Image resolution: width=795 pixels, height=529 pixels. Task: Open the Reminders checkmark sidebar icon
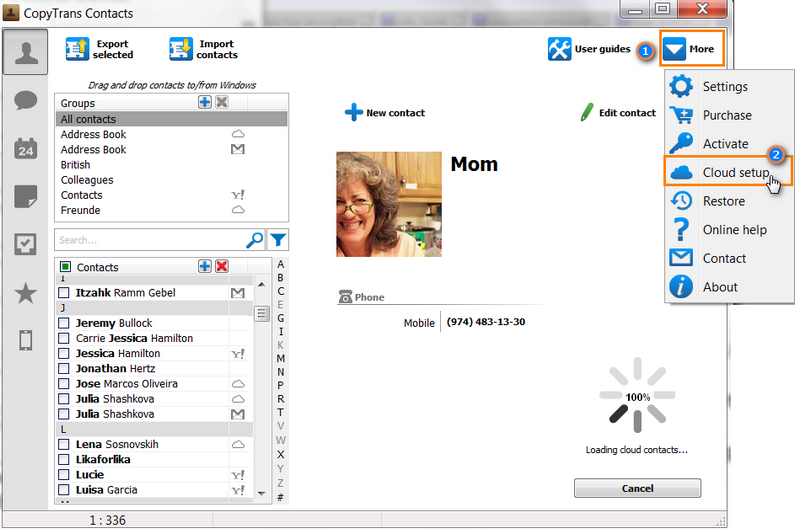pos(25,244)
